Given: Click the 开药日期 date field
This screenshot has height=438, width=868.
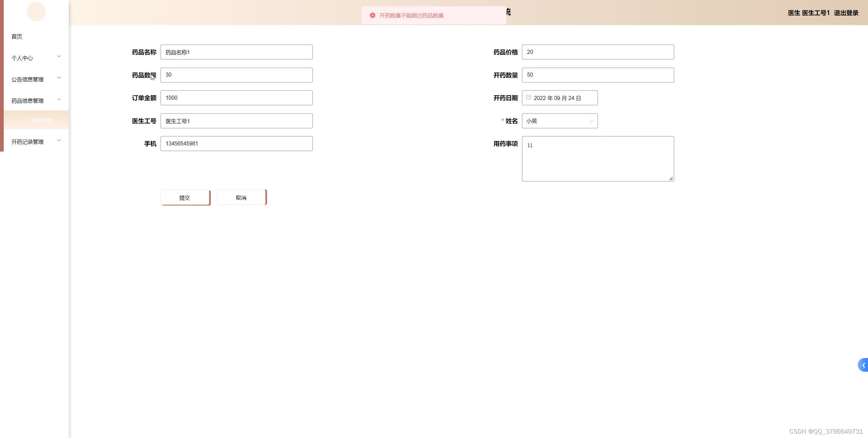Looking at the screenshot, I should coord(560,98).
